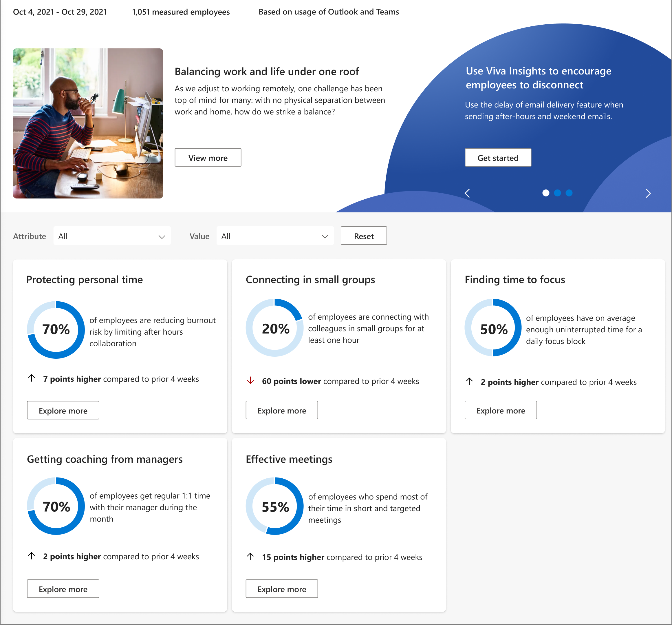Click the 1,051 measured employees text
This screenshot has width=672, height=625.
[181, 12]
